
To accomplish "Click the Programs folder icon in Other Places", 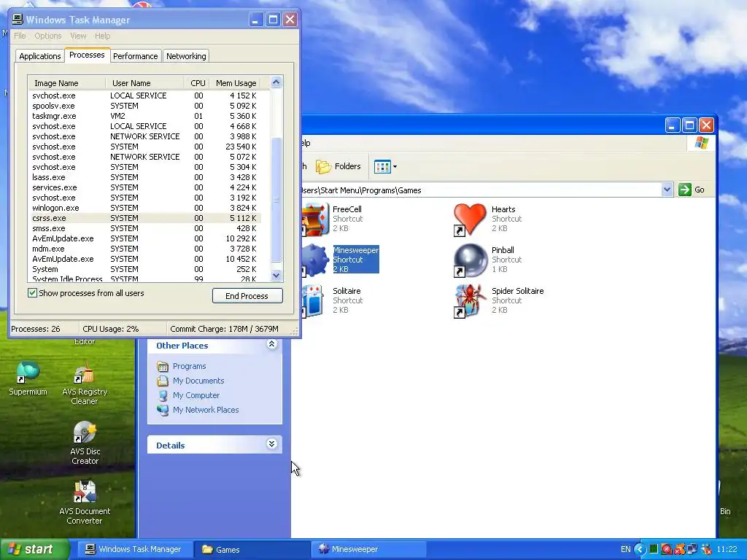I will click(x=163, y=366).
